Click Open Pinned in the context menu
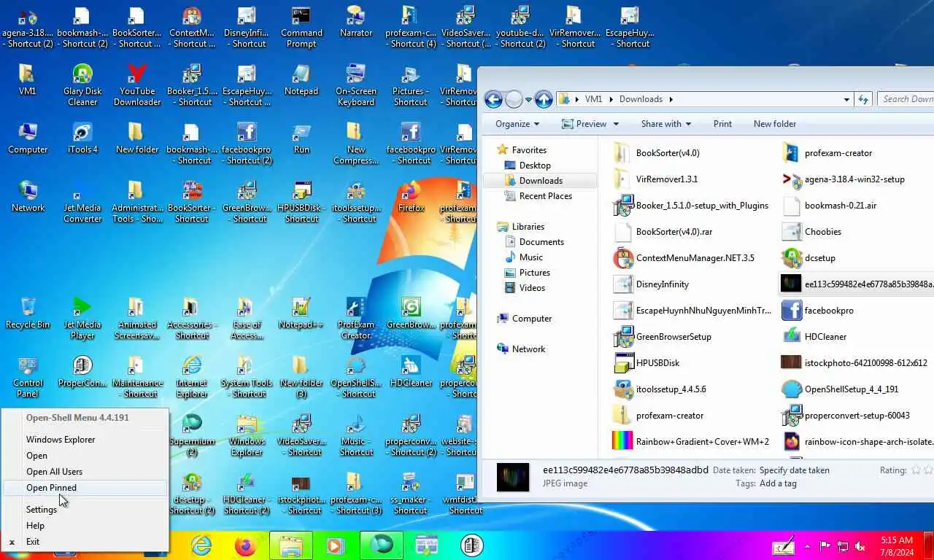Image resolution: width=934 pixels, height=560 pixels. pyautogui.click(x=85, y=488)
